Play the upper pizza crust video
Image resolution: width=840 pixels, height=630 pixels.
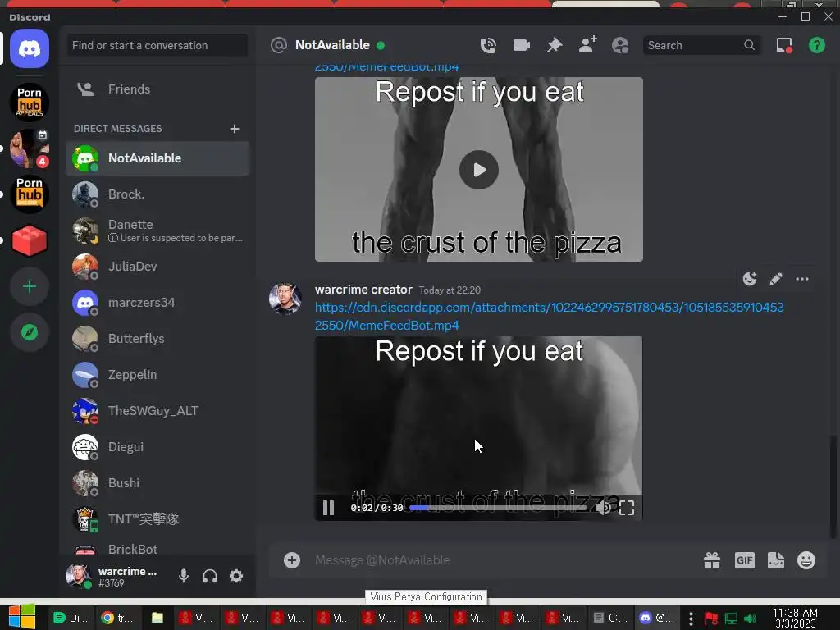479,170
